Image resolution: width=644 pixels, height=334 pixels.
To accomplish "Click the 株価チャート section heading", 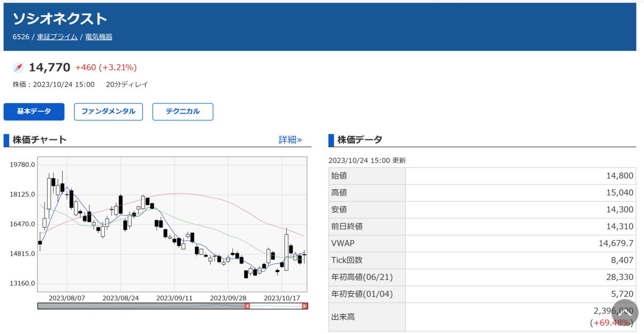I will 40,140.
